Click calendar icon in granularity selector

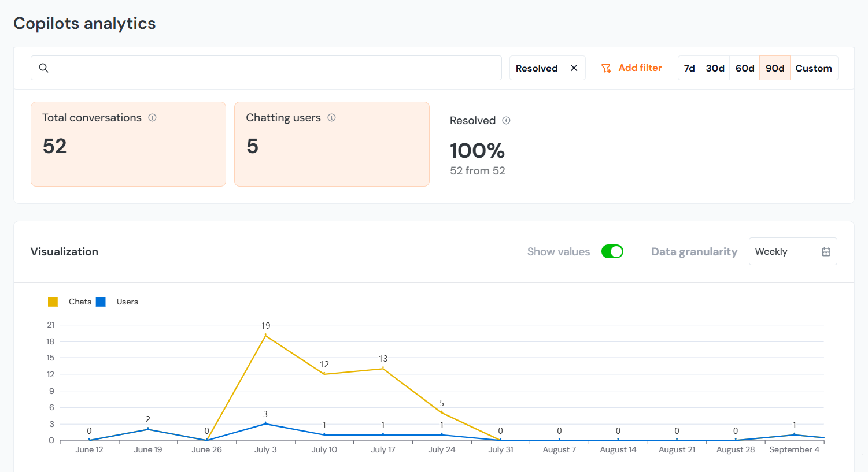[x=826, y=252]
